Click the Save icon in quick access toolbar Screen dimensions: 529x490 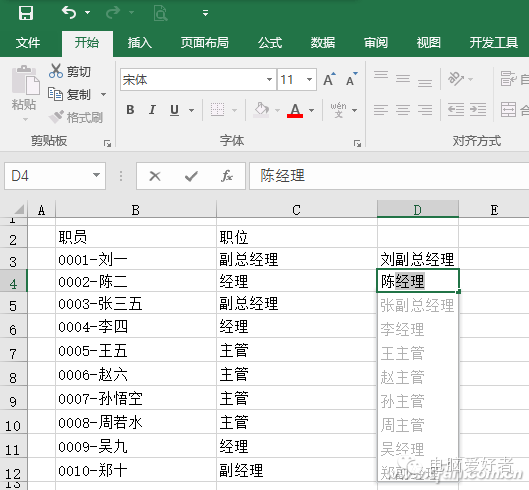(26, 13)
